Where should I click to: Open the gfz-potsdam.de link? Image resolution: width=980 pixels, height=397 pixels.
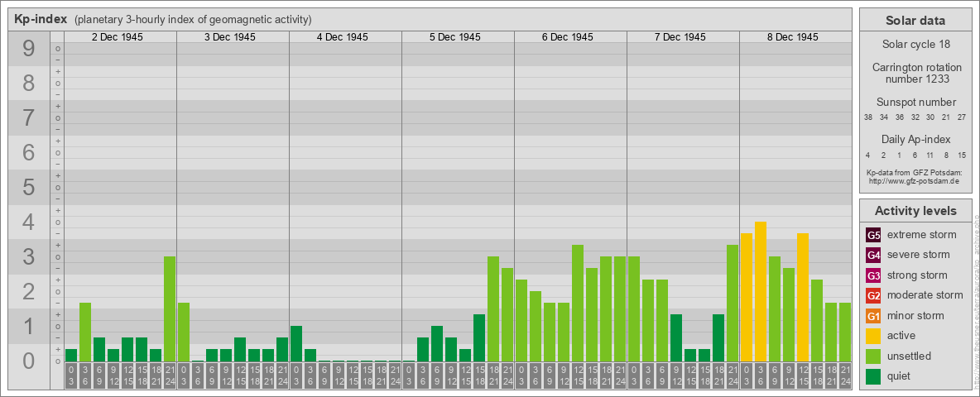click(915, 181)
